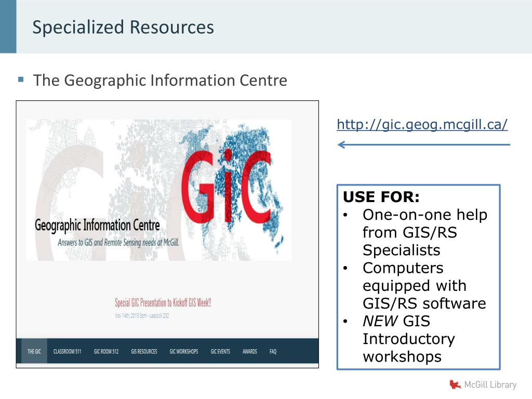
Task: Open the CLASSROOM 511 nav item
Action: click(67, 352)
